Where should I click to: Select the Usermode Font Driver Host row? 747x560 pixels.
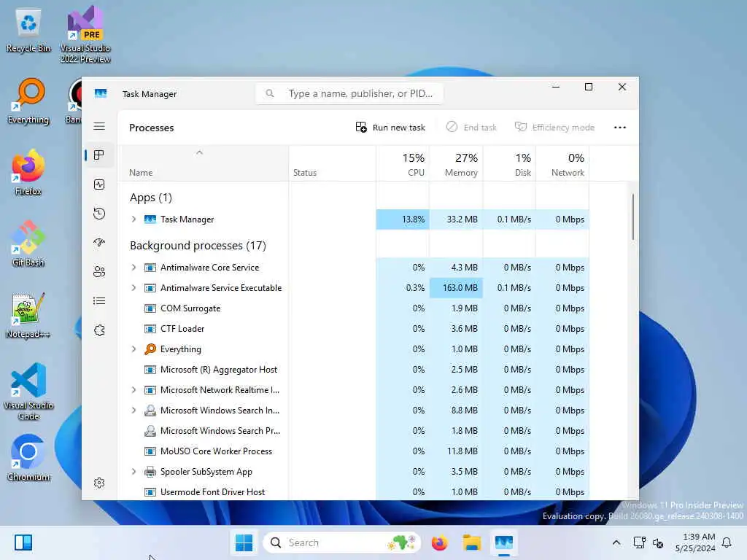[x=354, y=492]
